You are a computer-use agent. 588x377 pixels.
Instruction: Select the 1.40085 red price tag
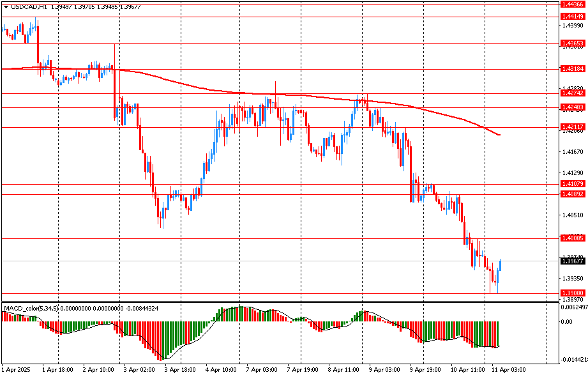572,238
